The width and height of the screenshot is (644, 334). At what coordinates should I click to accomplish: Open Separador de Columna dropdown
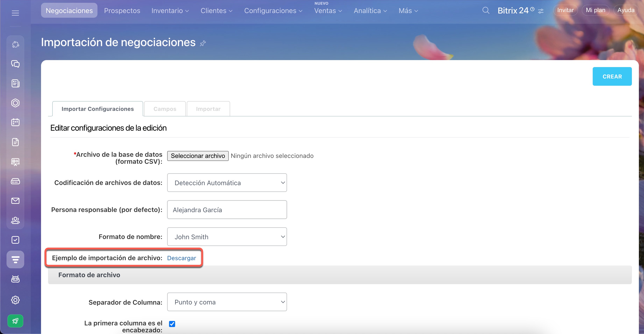click(x=227, y=302)
